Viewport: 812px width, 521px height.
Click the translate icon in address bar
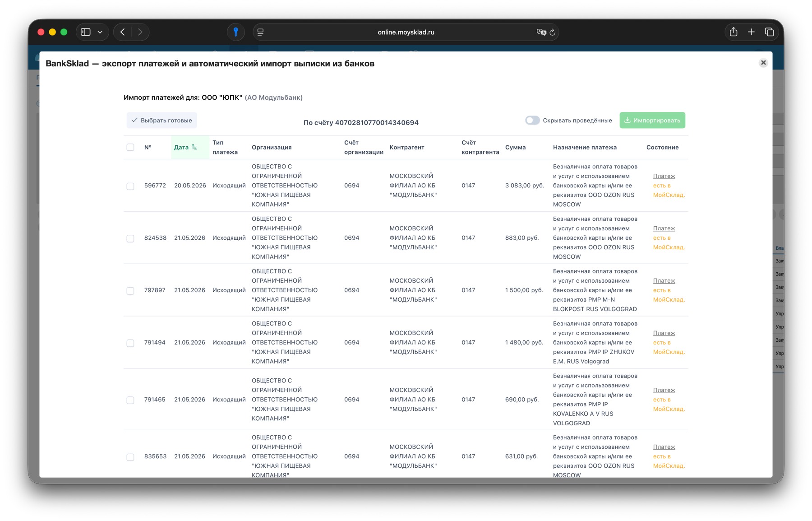[541, 32]
